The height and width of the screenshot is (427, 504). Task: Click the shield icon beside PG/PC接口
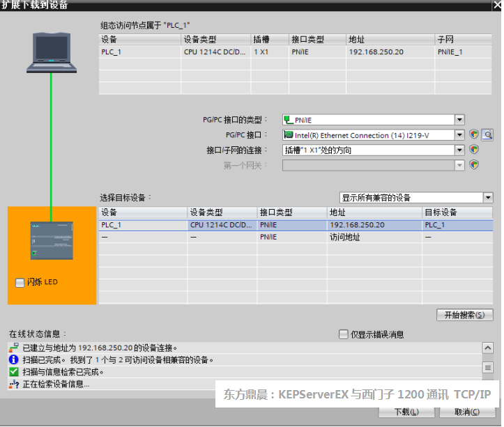click(x=474, y=134)
